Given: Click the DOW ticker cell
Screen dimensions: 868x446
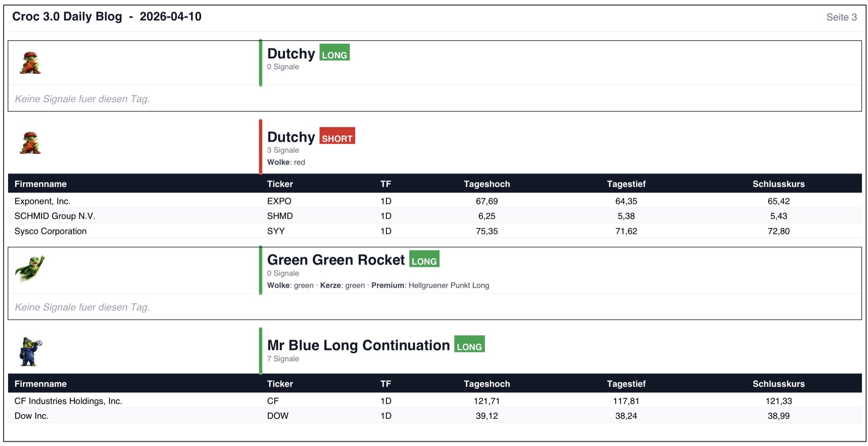Looking at the screenshot, I should (x=277, y=416).
